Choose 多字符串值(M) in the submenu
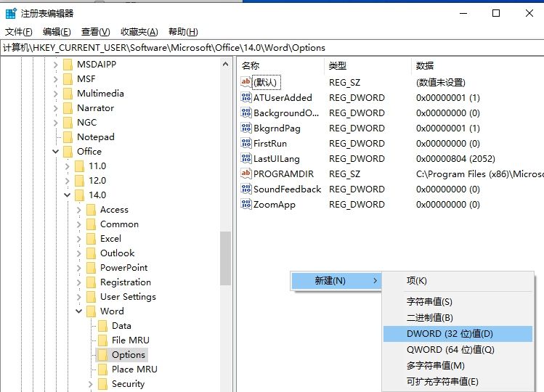This screenshot has height=392, width=544. click(458, 366)
